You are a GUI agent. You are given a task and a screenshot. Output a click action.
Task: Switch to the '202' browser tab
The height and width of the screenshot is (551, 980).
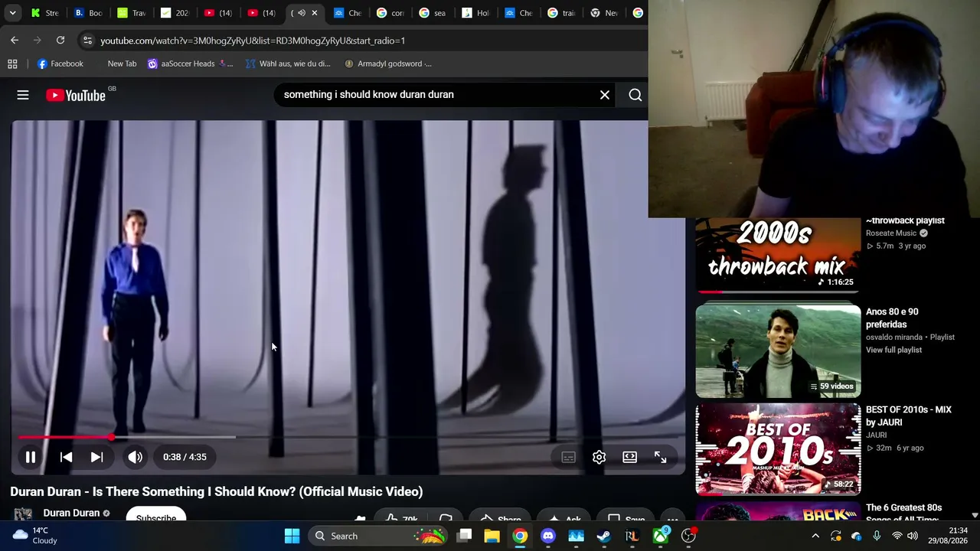coord(175,13)
